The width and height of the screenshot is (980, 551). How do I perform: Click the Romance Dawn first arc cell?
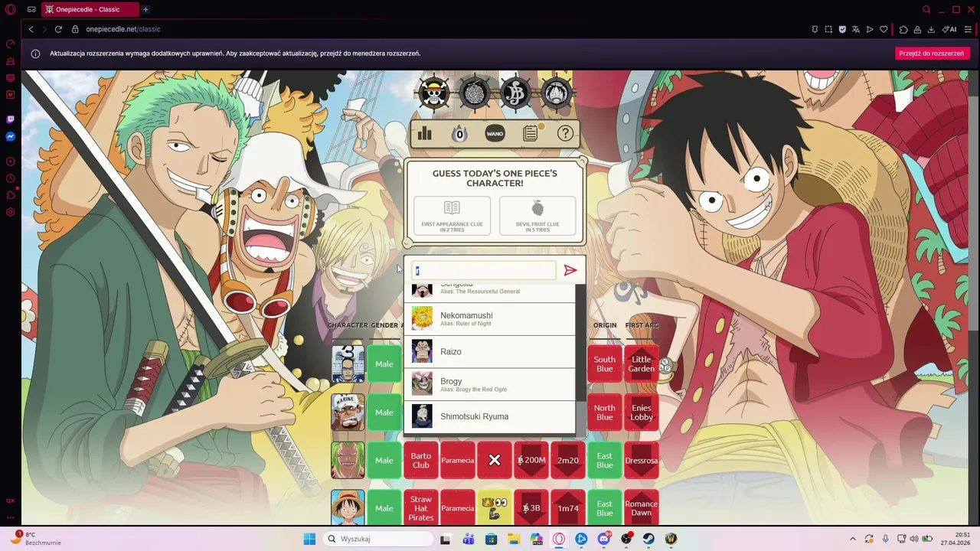642,508
